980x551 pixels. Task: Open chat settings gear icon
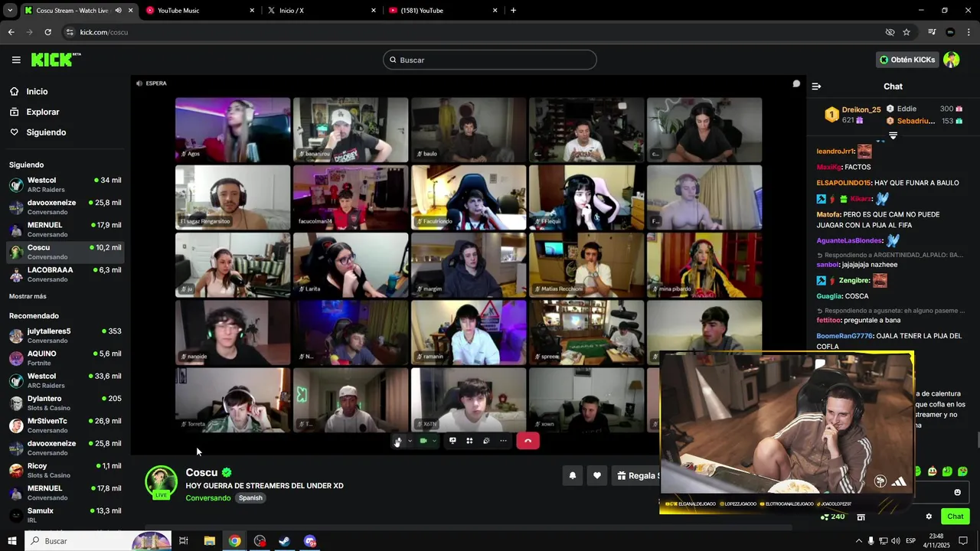click(929, 517)
